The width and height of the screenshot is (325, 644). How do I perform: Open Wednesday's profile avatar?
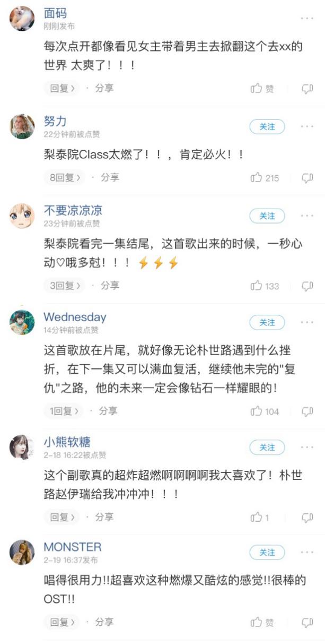[x=22, y=322]
